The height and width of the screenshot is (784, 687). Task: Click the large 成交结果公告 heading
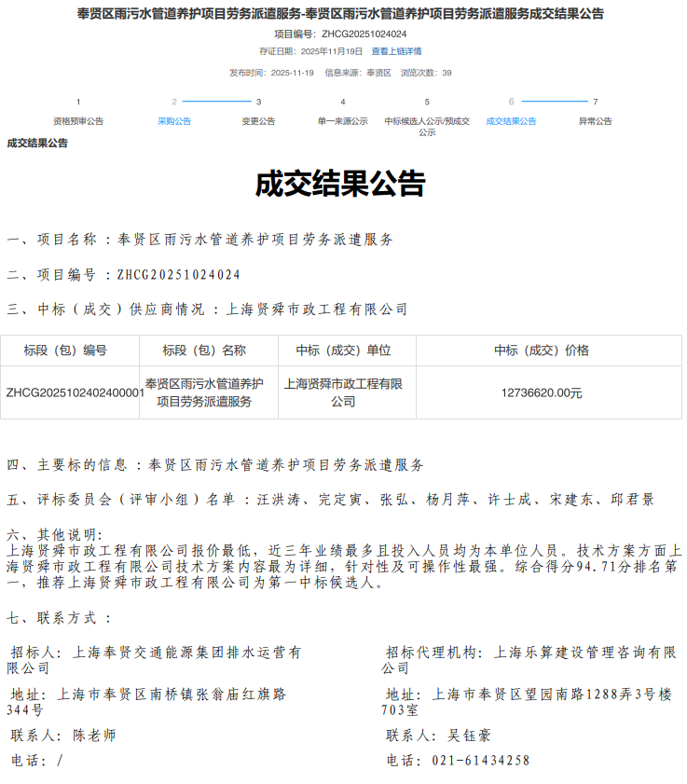tap(341, 184)
